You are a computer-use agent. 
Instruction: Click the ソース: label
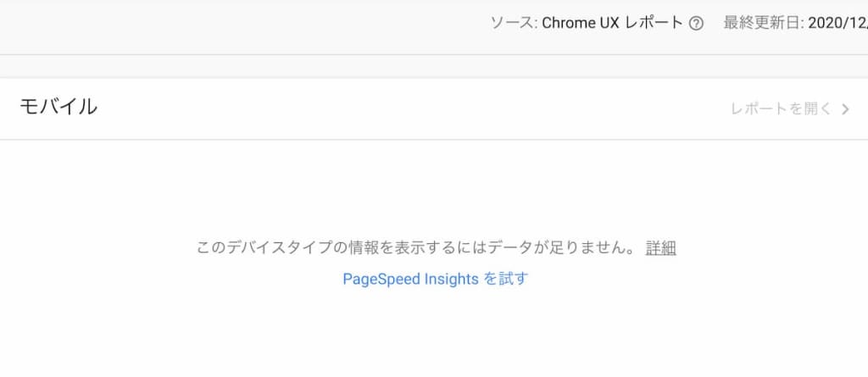point(514,23)
